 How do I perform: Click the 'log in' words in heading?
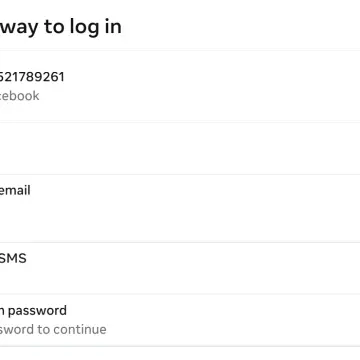coord(95,27)
